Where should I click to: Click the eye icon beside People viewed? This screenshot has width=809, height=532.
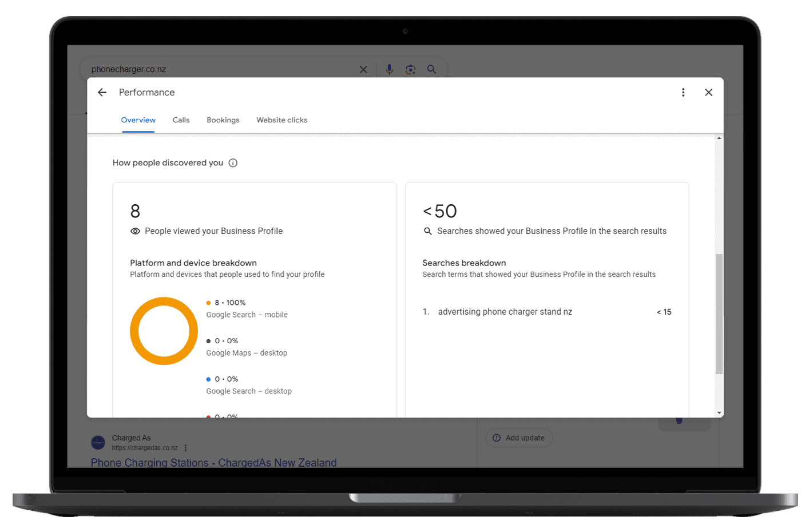[135, 231]
